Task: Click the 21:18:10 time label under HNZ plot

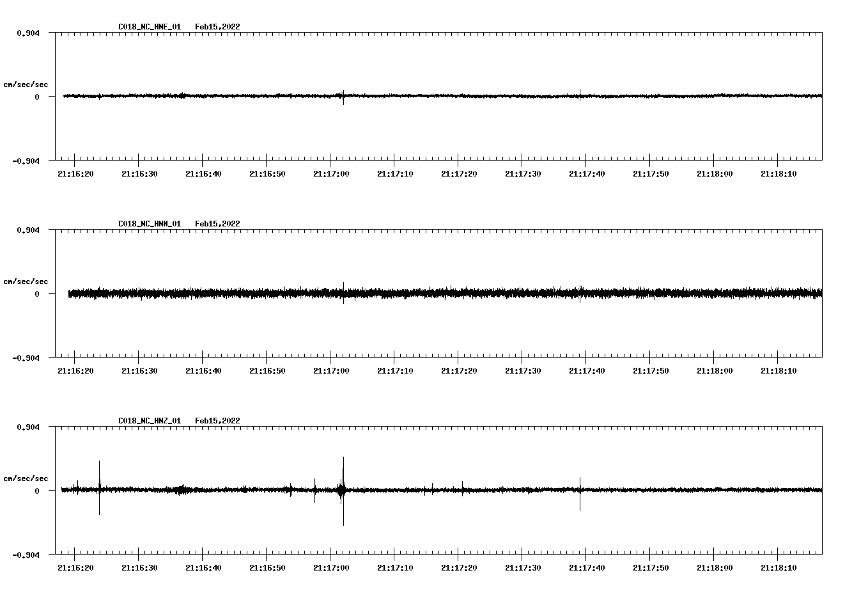Action: (x=779, y=568)
